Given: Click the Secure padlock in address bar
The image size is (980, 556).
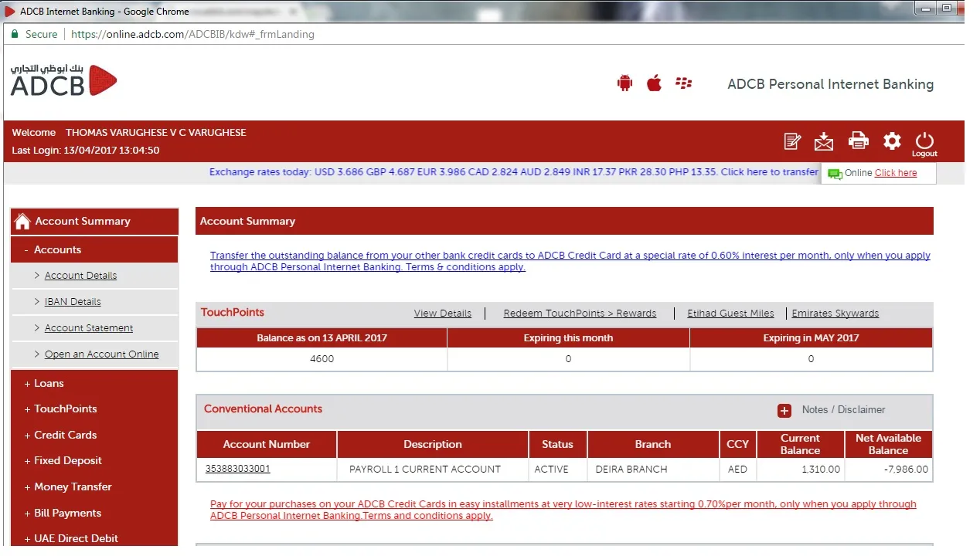Looking at the screenshot, I should (14, 34).
